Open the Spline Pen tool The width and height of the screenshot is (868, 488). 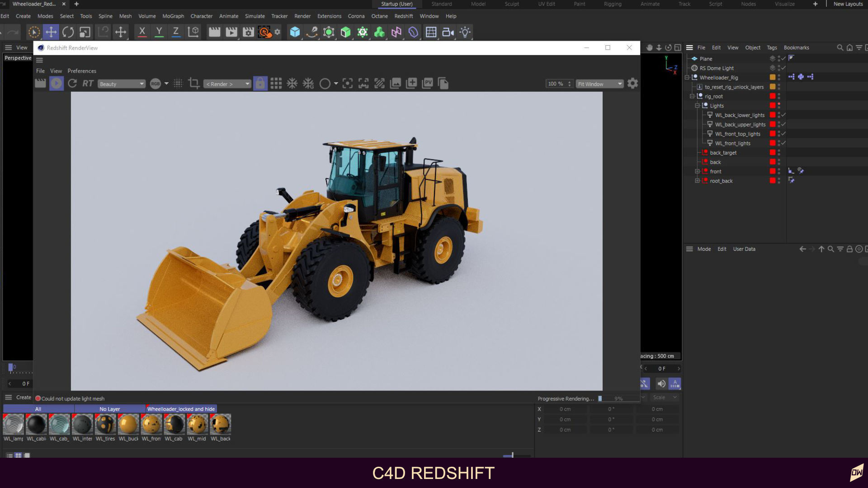click(x=311, y=32)
